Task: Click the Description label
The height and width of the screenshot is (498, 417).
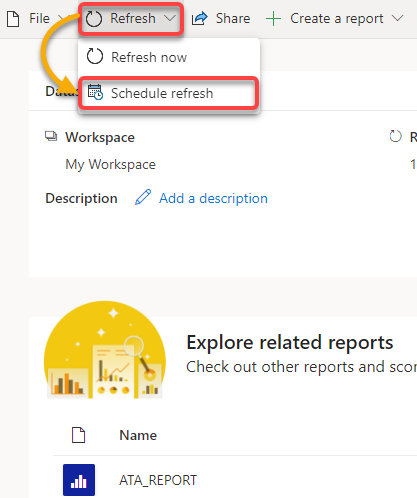Action: point(81,198)
